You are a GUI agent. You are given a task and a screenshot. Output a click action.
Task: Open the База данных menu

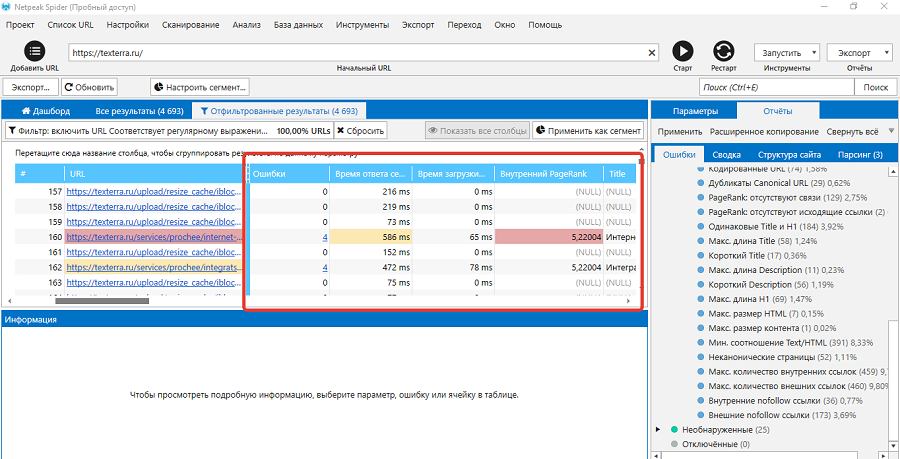click(x=298, y=25)
